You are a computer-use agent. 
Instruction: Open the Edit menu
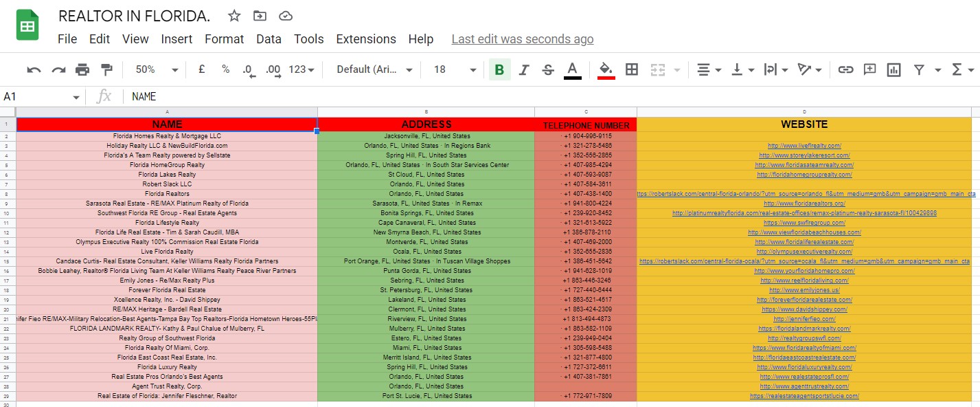pyautogui.click(x=100, y=39)
